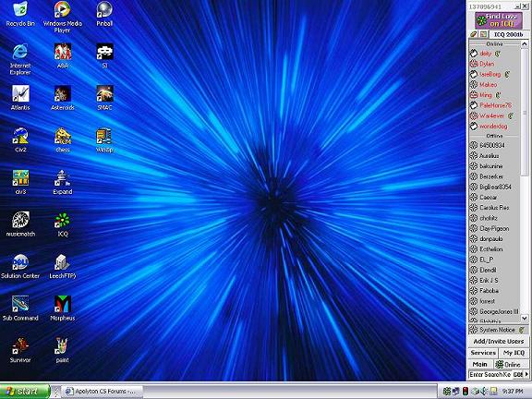Open the Expand shortcut icon
Viewport: 532px width, 399px height.
[x=63, y=182]
